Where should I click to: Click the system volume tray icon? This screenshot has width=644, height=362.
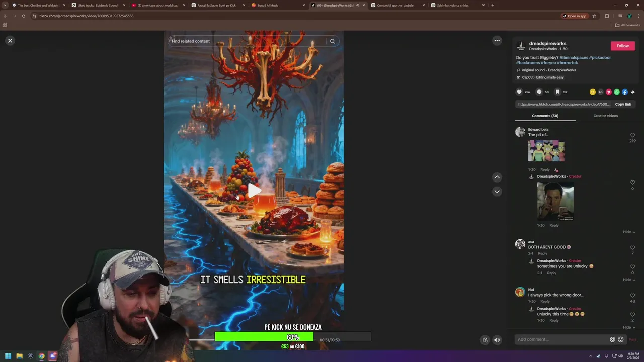(621, 356)
